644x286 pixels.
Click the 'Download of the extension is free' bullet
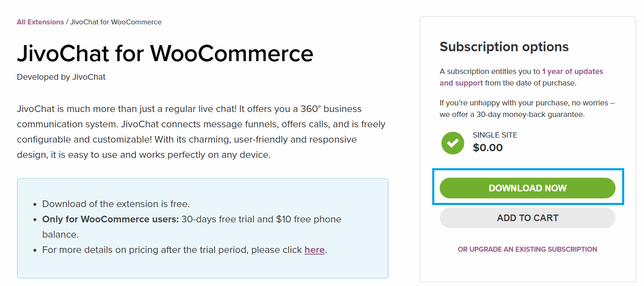(x=116, y=204)
